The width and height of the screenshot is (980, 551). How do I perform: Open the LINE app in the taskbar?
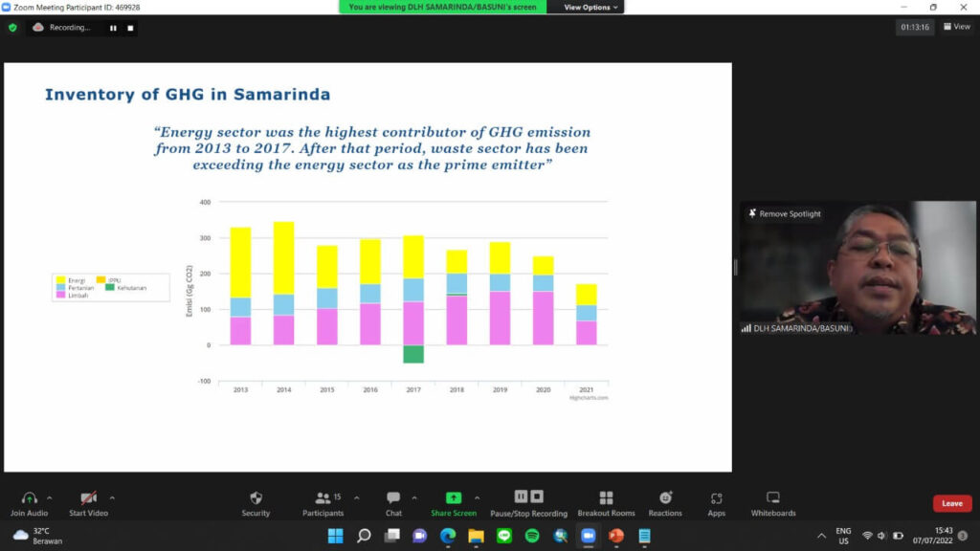503,536
